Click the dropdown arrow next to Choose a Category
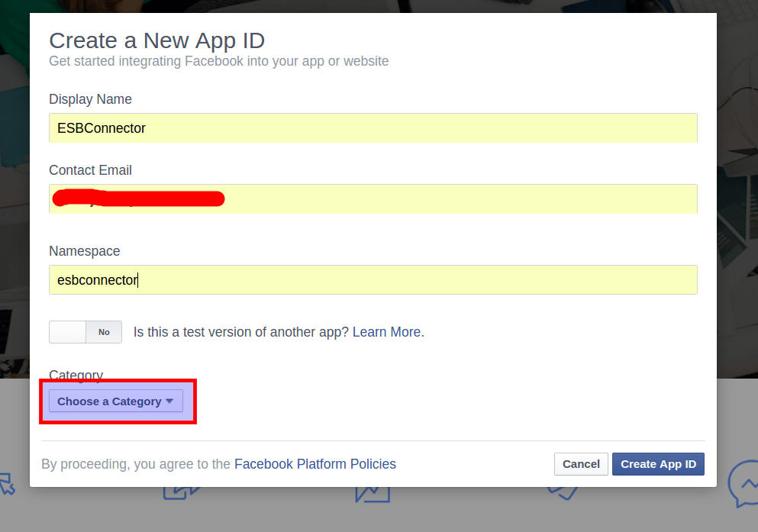Screen dimensions: 758x532 coord(169,401)
